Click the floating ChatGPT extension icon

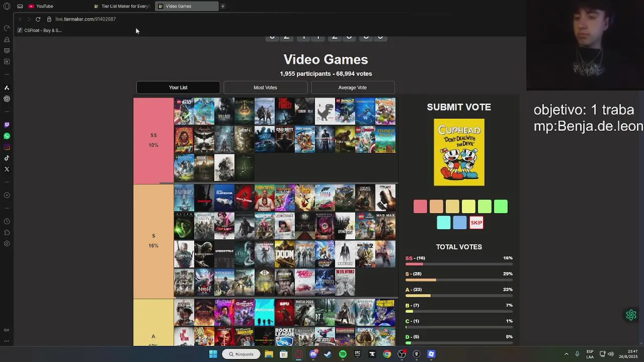[631, 315]
